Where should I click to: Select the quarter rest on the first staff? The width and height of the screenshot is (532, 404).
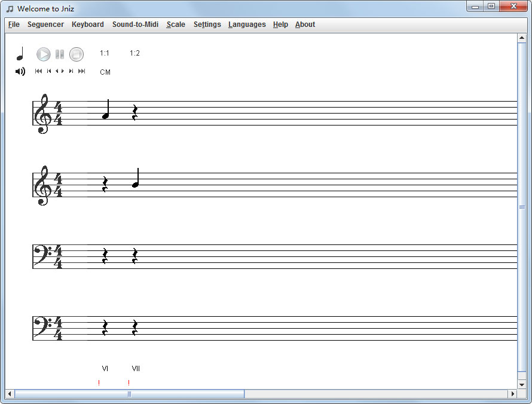[x=135, y=113]
